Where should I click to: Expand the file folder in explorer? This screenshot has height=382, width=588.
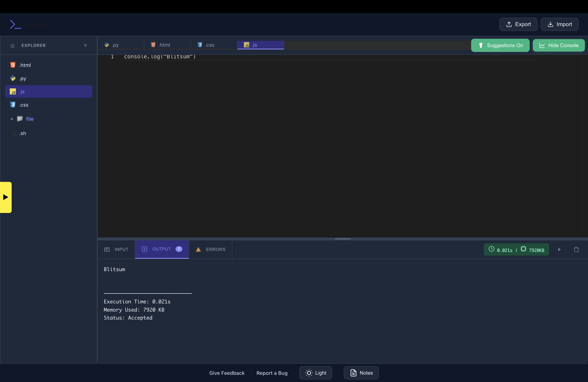12,119
